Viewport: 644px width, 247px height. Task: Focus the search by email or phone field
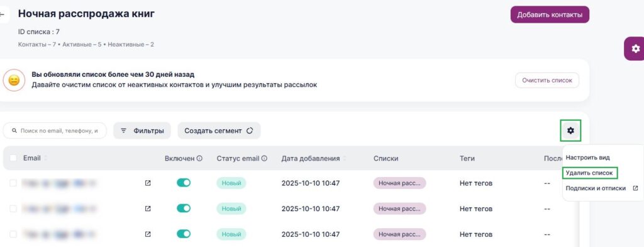pyautogui.click(x=55, y=130)
